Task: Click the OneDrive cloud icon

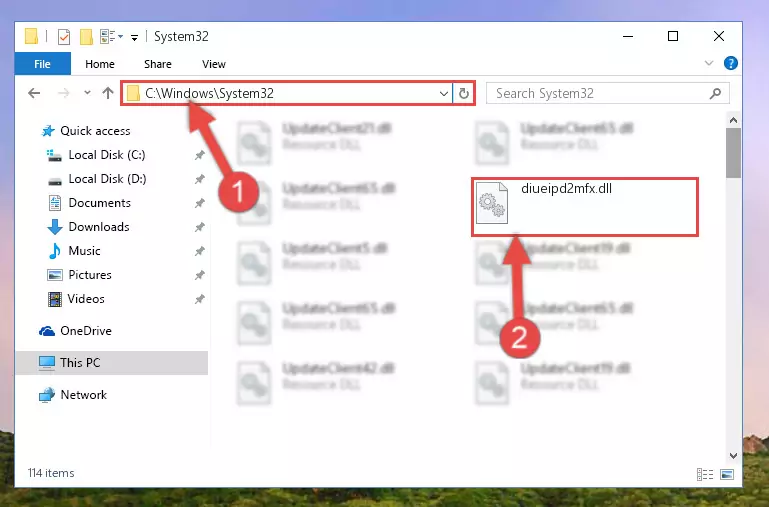Action: (47, 331)
